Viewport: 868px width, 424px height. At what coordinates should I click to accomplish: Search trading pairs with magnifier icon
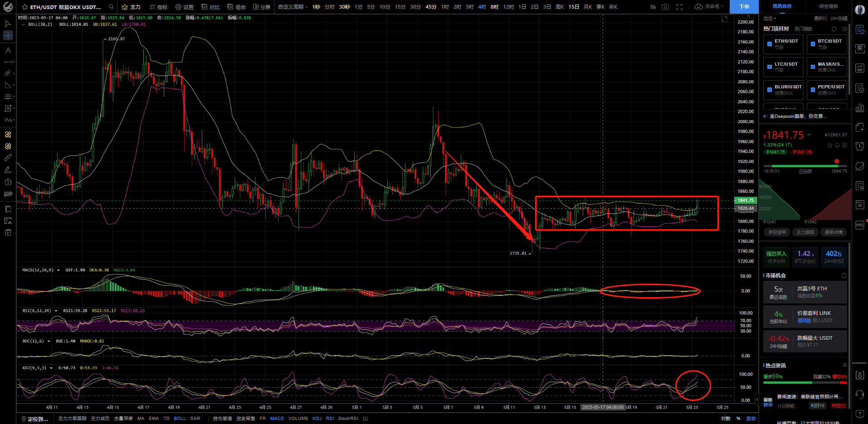coord(111,7)
